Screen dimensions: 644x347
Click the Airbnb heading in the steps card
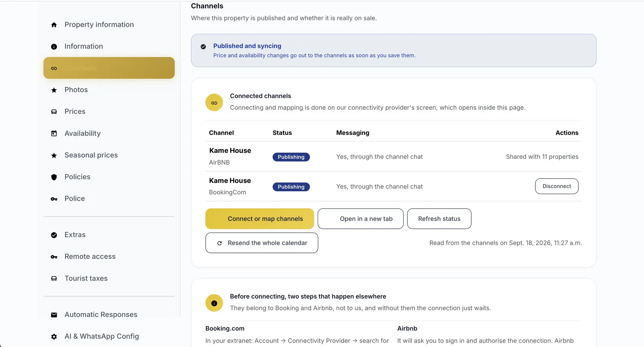pos(407,329)
